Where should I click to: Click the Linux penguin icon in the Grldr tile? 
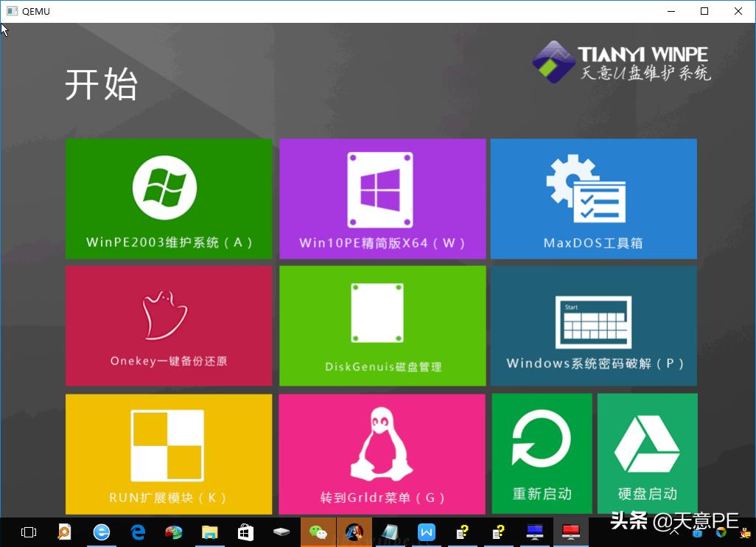(382, 445)
